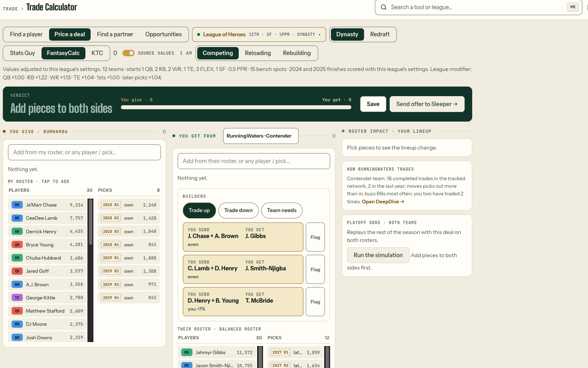Click the 2029 R4 pick badge

[x=111, y=298]
